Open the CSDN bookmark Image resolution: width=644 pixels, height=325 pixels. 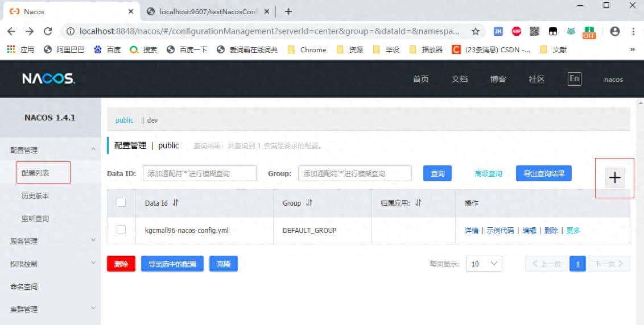[491, 49]
